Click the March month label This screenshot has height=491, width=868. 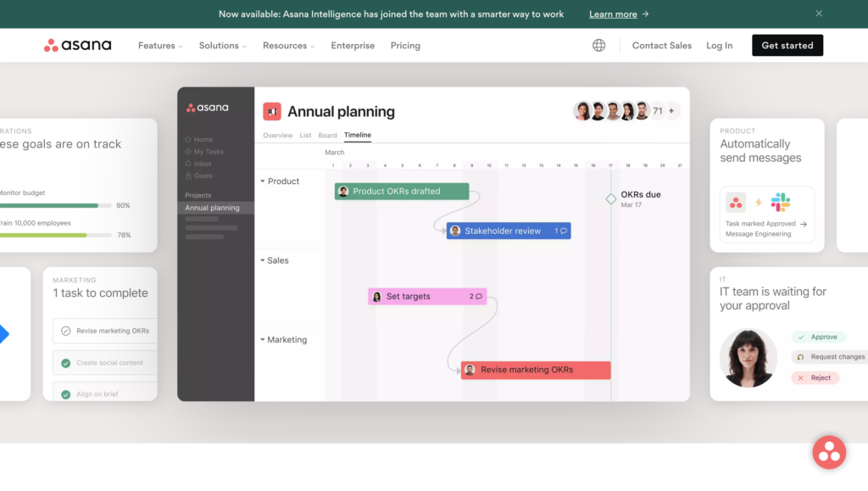coord(334,153)
